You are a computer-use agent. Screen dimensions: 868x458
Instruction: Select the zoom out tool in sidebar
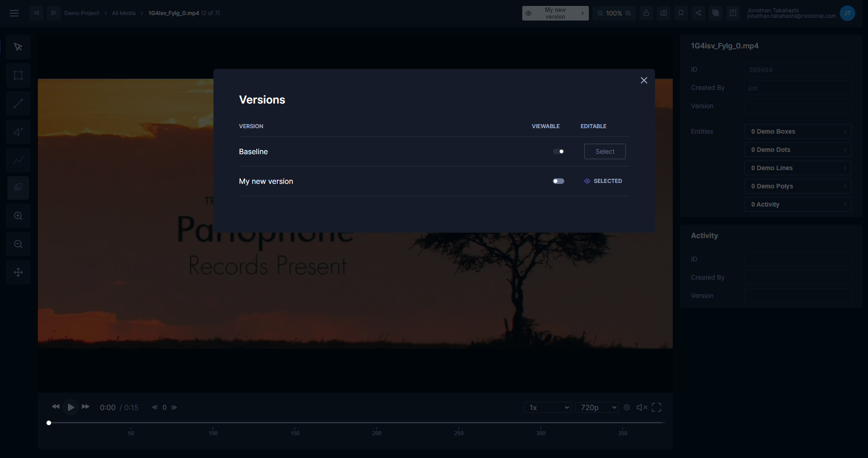point(18,244)
